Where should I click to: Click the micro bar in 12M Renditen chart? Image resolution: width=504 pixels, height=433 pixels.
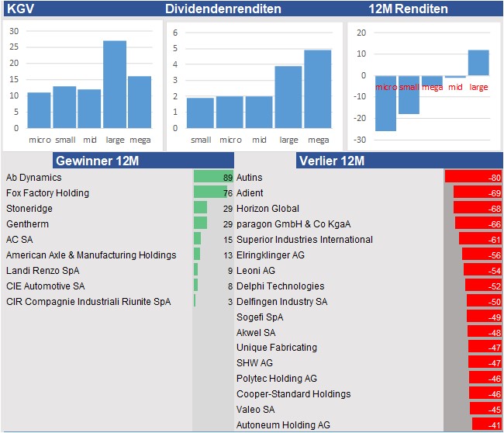coord(385,103)
